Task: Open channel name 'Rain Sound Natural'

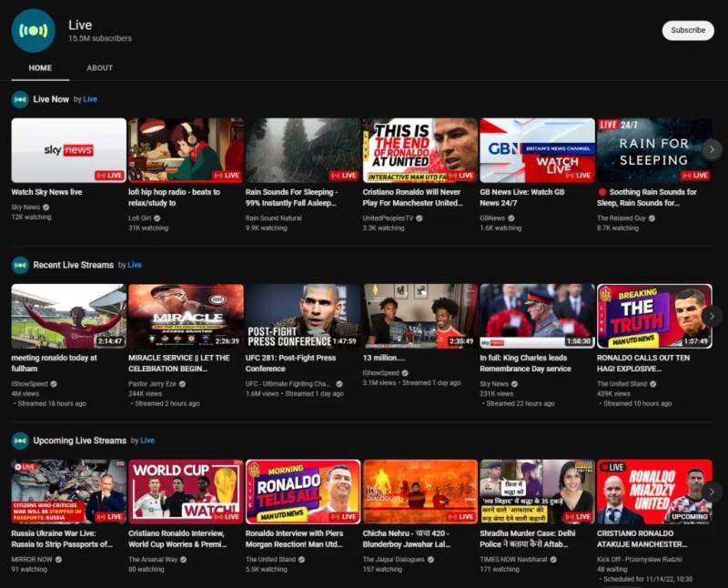Action: point(274,218)
